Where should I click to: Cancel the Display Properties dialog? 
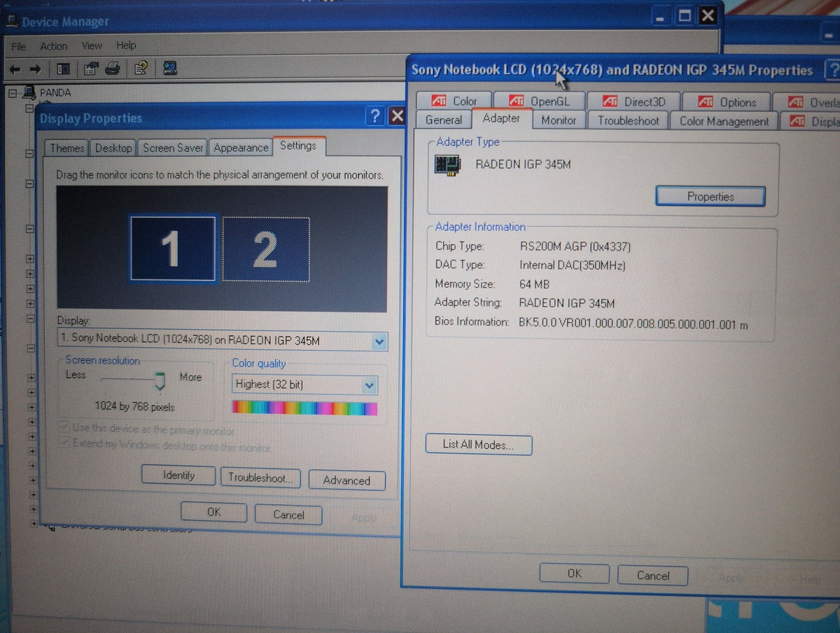pos(288,515)
